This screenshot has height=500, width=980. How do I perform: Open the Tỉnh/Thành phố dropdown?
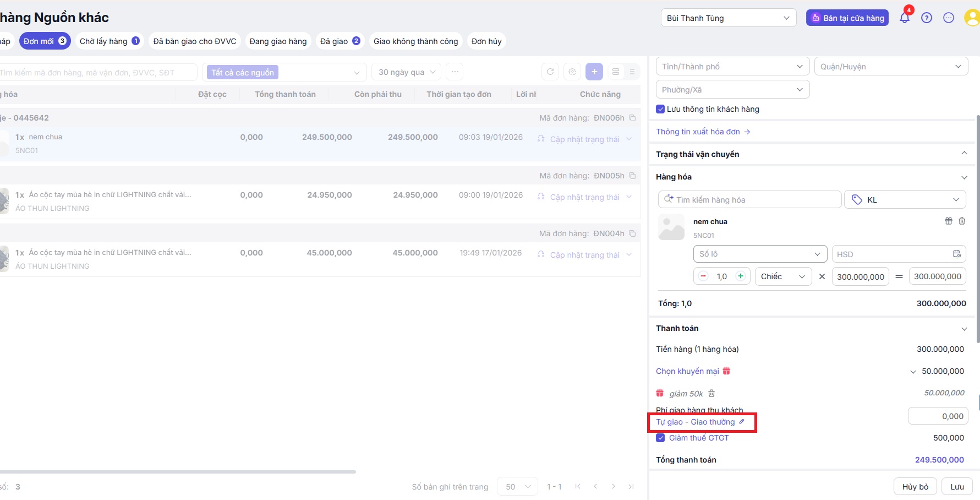pyautogui.click(x=732, y=67)
